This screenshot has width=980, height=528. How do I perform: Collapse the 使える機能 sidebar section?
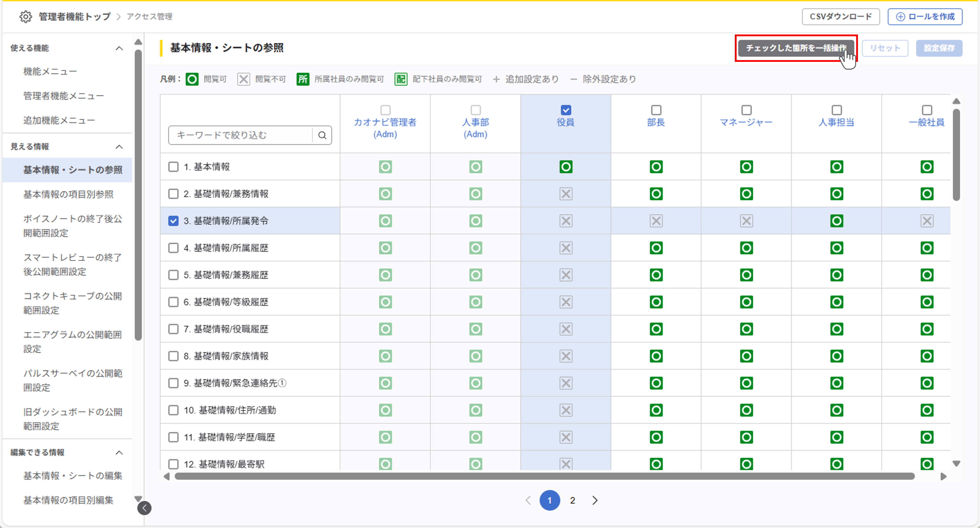pyautogui.click(x=119, y=48)
